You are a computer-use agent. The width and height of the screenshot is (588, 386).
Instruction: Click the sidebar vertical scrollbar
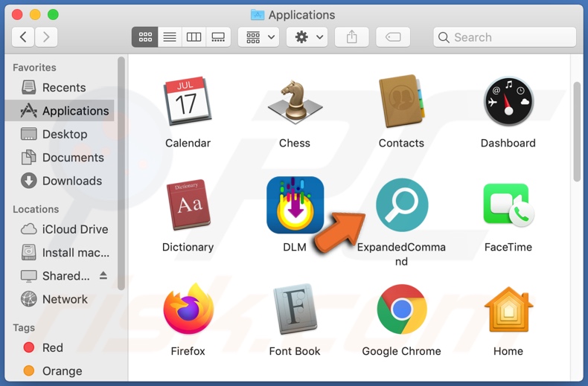[121, 173]
